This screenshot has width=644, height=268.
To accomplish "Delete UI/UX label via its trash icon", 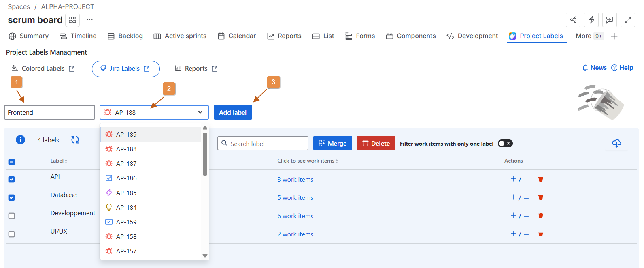I will (541, 234).
